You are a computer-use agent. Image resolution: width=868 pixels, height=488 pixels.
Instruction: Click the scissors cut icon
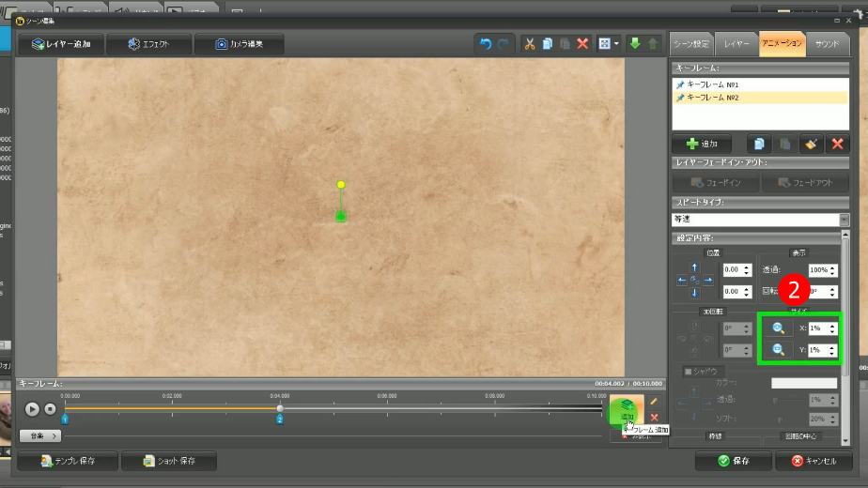point(530,44)
